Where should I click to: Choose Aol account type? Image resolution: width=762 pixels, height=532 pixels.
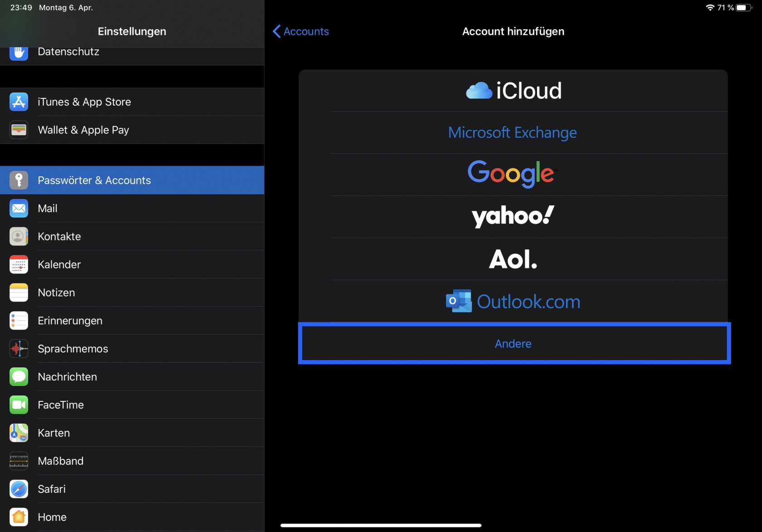513,259
